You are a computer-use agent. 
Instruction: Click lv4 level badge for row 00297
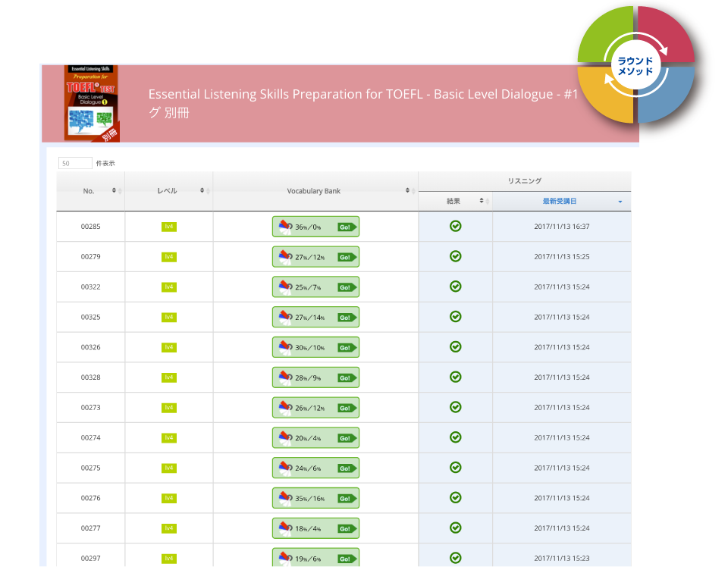[169, 559]
